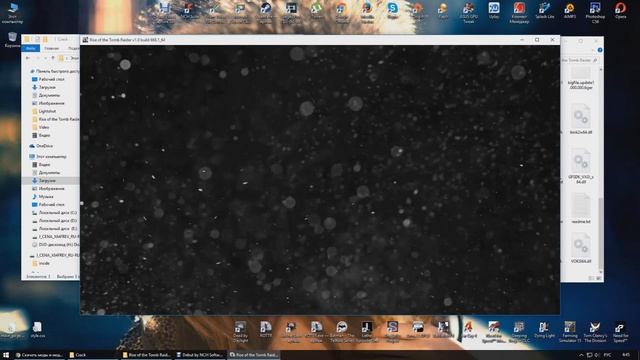Select Farming Simulator 15 shortcut
The height and width of the screenshot is (360, 640).
(x=570, y=331)
